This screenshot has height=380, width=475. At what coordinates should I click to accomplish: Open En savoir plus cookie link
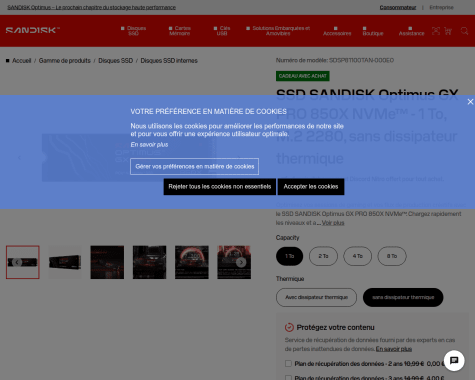[x=149, y=145]
